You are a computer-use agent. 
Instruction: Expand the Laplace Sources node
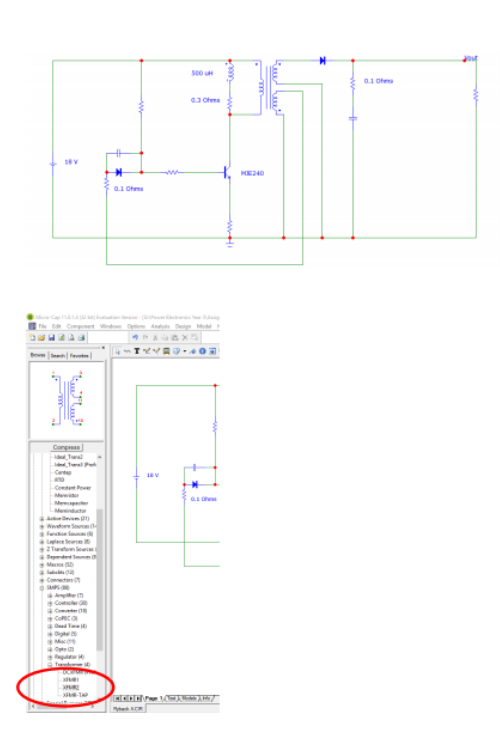42,541
